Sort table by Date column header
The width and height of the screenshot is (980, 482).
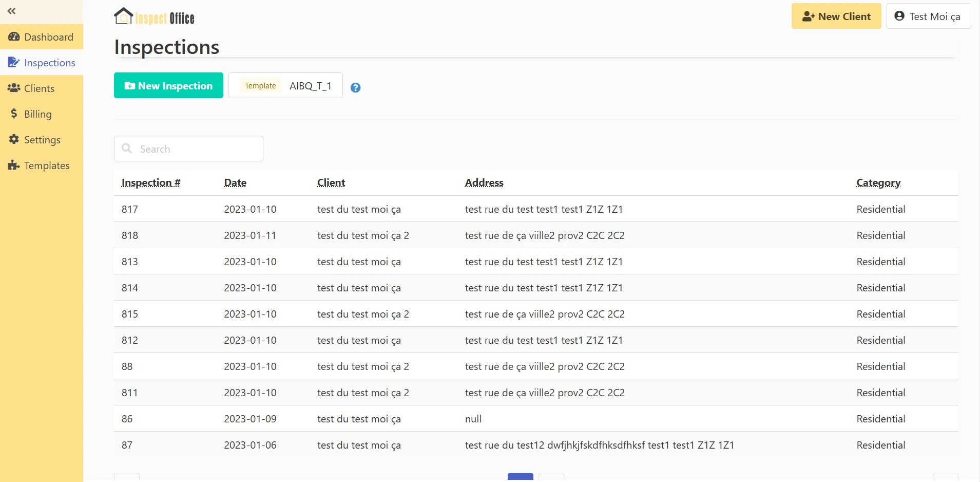point(235,183)
